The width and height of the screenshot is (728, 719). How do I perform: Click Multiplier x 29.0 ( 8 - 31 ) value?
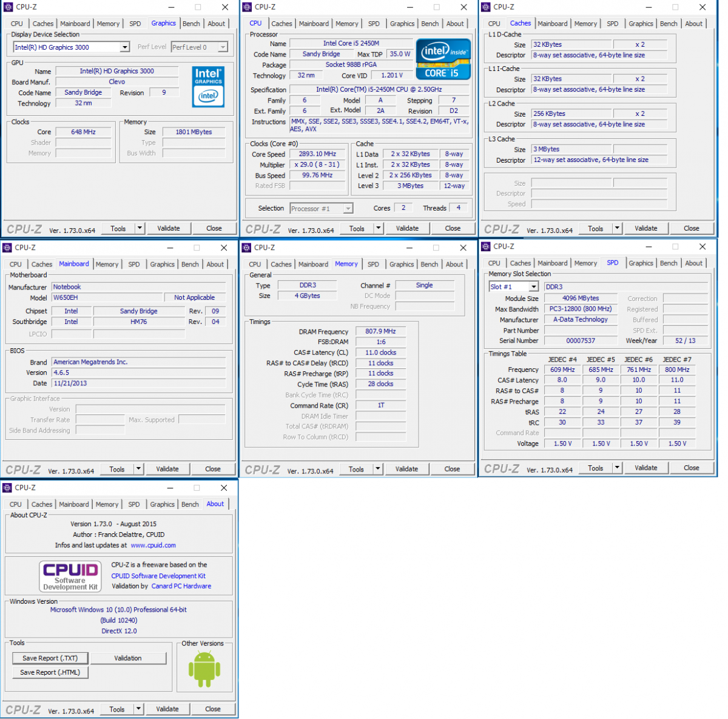pyautogui.click(x=317, y=165)
